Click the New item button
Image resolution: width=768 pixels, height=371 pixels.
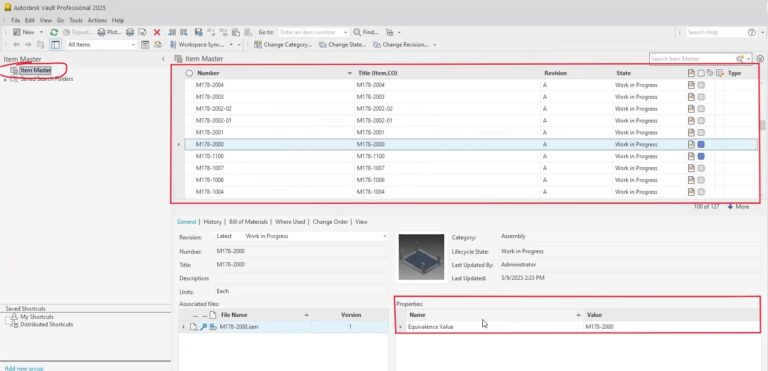click(24, 32)
